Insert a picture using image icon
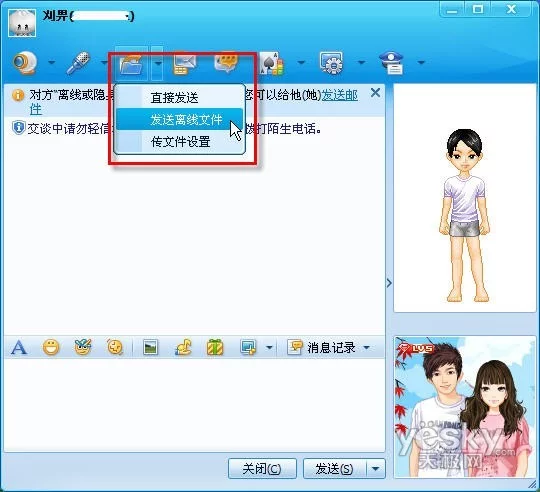Screen dimensions: 540x492 pyautogui.click(x=150, y=347)
